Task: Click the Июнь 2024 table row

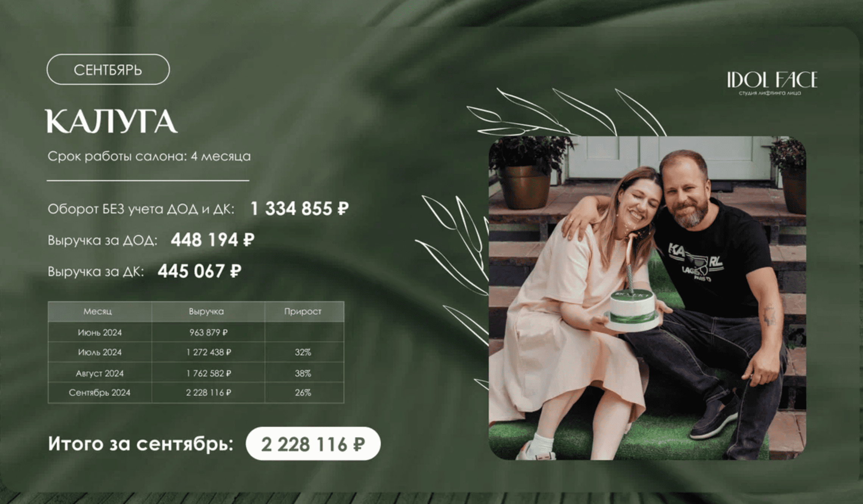Action: [100, 333]
